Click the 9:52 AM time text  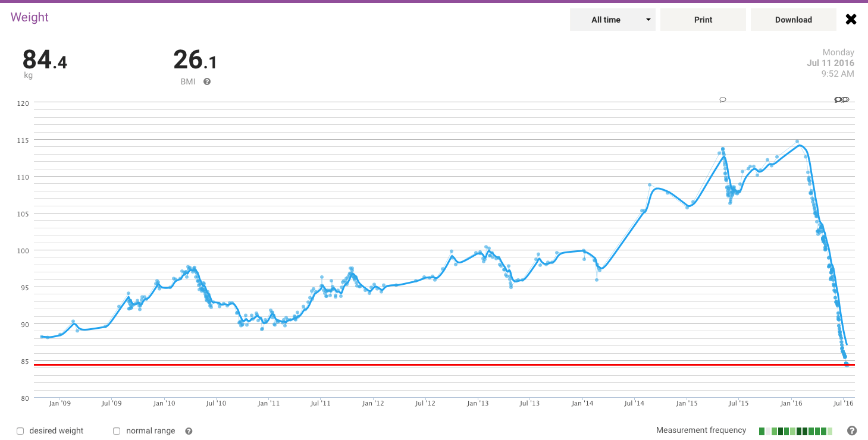click(838, 74)
